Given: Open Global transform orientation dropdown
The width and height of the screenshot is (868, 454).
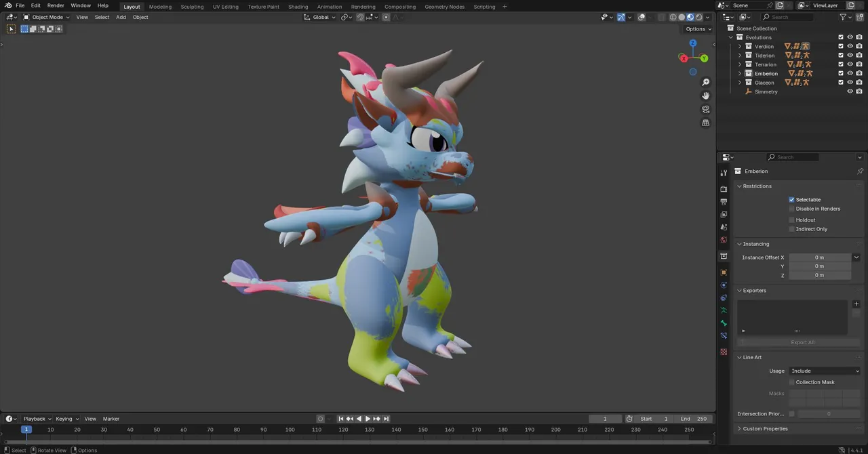Looking at the screenshot, I should point(319,17).
